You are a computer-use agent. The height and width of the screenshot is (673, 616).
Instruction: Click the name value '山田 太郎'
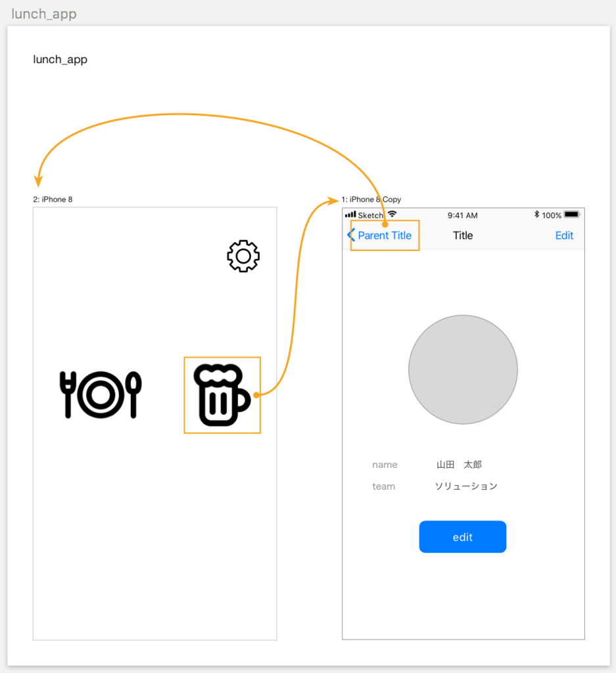click(x=459, y=465)
